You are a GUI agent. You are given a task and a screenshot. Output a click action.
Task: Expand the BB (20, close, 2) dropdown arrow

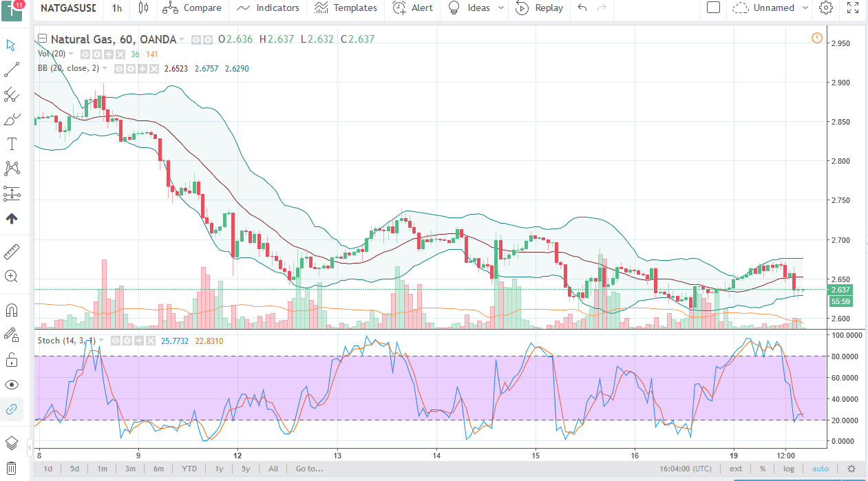[105, 68]
